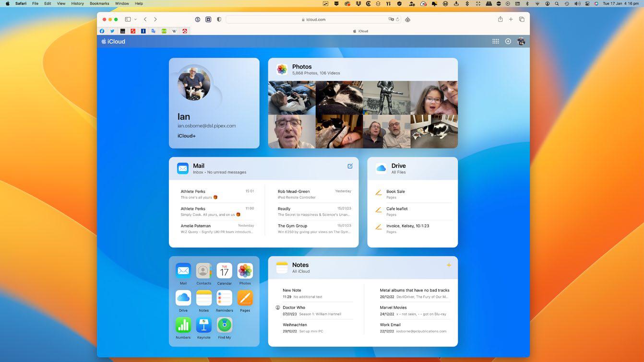Open the Drive app icon in launcher
Image resolution: width=644 pixels, height=362 pixels.
pyautogui.click(x=183, y=298)
